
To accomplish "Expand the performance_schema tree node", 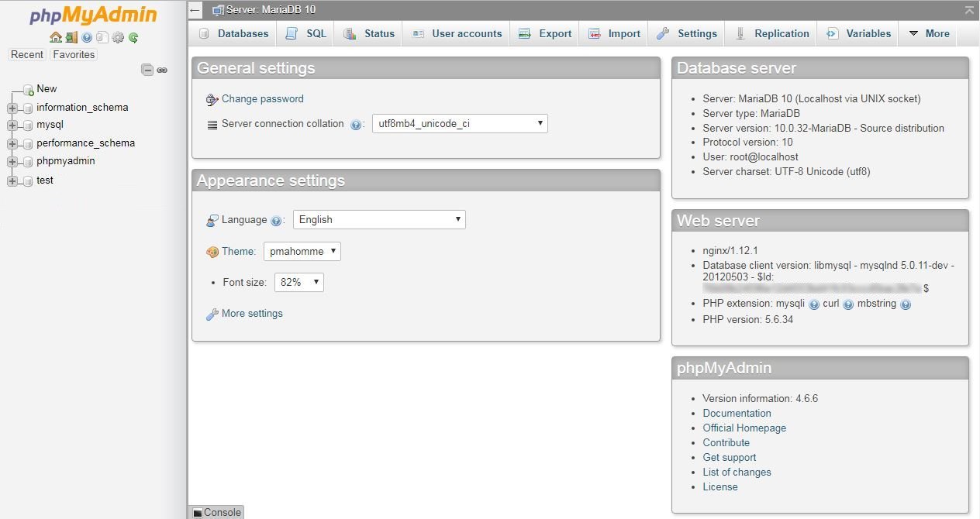I will point(12,144).
